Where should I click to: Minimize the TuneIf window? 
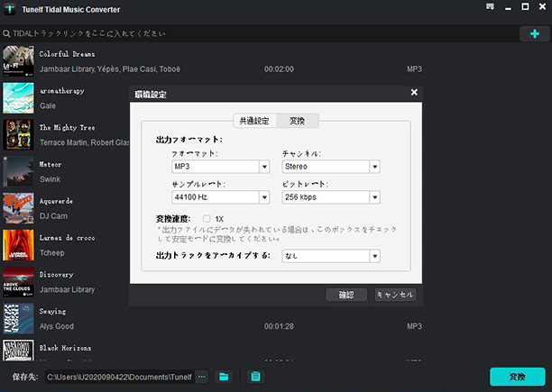pyautogui.click(x=508, y=8)
